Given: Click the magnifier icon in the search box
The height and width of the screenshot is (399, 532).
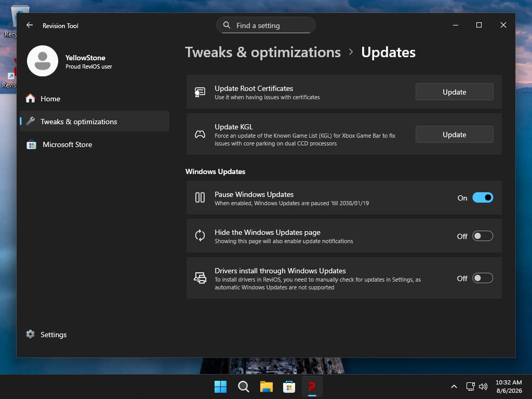Looking at the screenshot, I should click(x=227, y=25).
